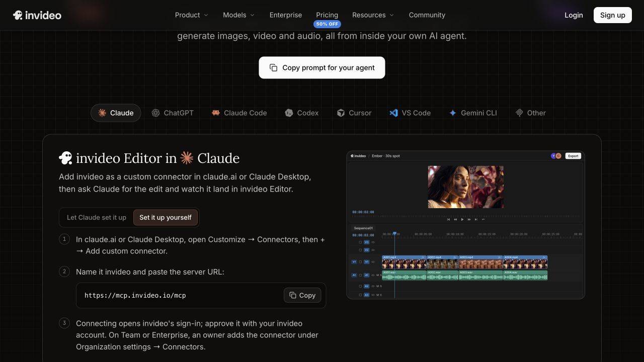This screenshot has width=644, height=362.
Task: Tick the checkbox on track A3
Action: click(x=360, y=295)
